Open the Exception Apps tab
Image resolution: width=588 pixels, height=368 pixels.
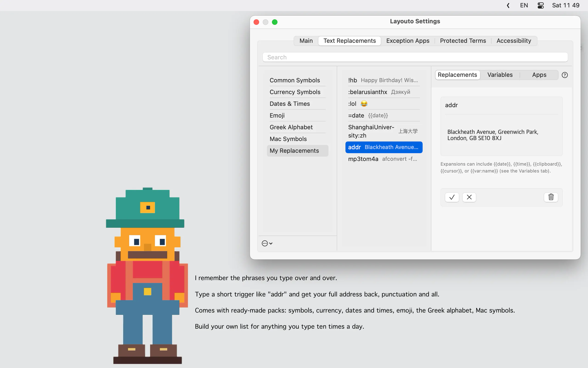pyautogui.click(x=408, y=41)
